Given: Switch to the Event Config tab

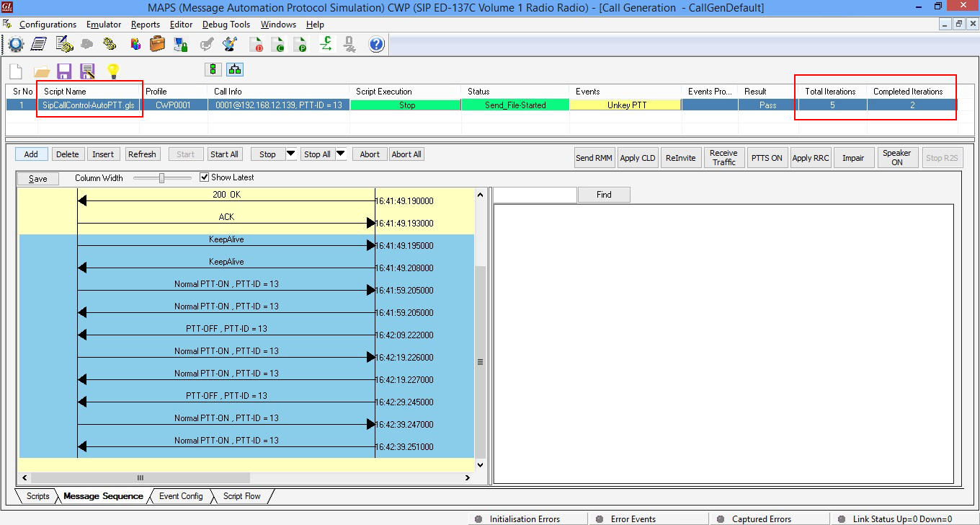Looking at the screenshot, I should pos(181,496).
